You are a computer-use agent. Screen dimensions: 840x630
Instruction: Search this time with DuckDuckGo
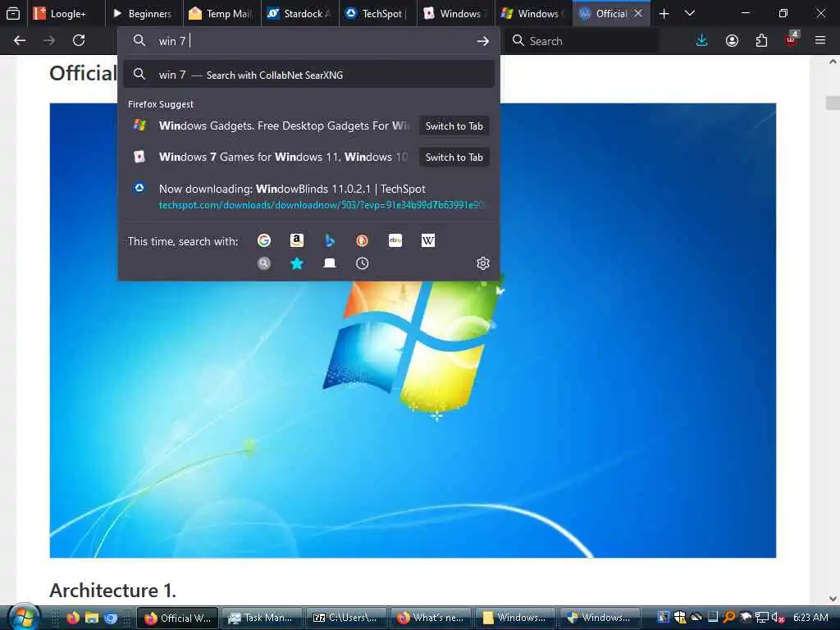362,240
